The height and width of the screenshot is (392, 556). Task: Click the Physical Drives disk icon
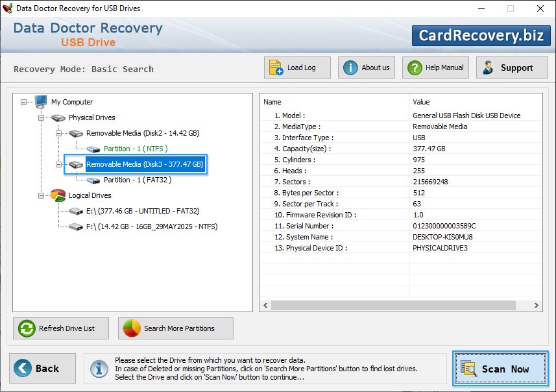[58, 117]
